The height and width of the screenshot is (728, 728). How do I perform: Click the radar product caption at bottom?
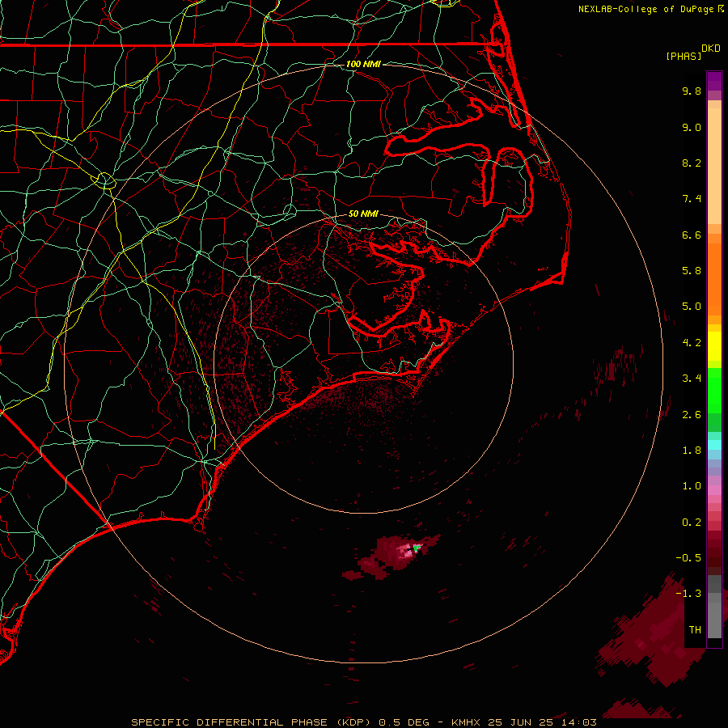363,722
